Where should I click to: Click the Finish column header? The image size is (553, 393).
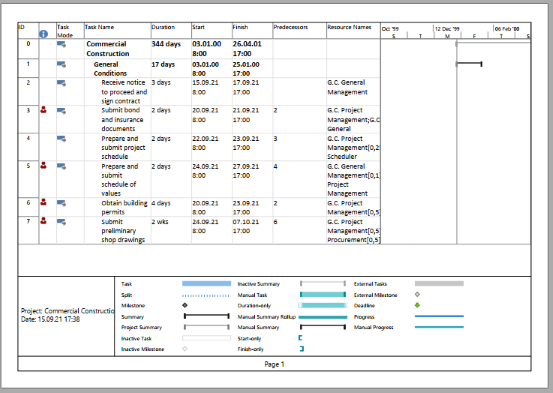240,27
